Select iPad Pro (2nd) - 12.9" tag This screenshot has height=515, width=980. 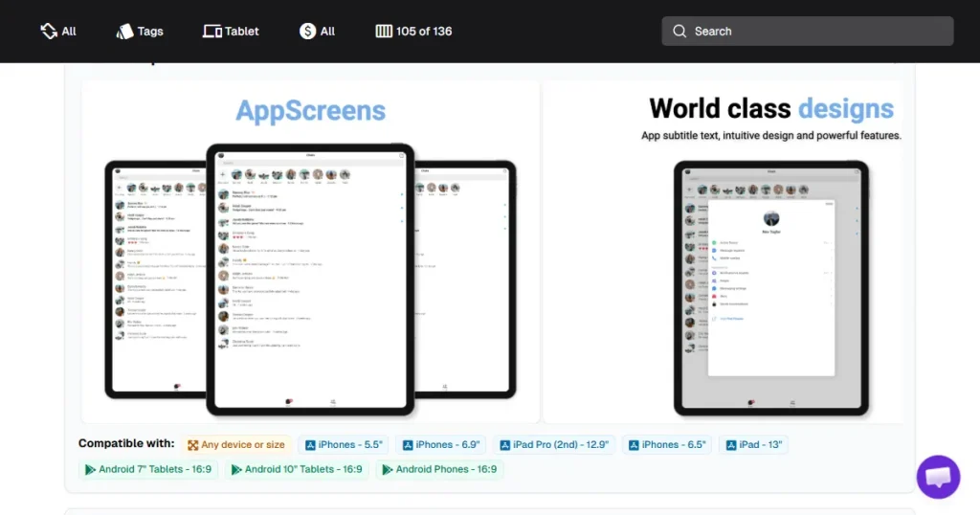point(554,445)
